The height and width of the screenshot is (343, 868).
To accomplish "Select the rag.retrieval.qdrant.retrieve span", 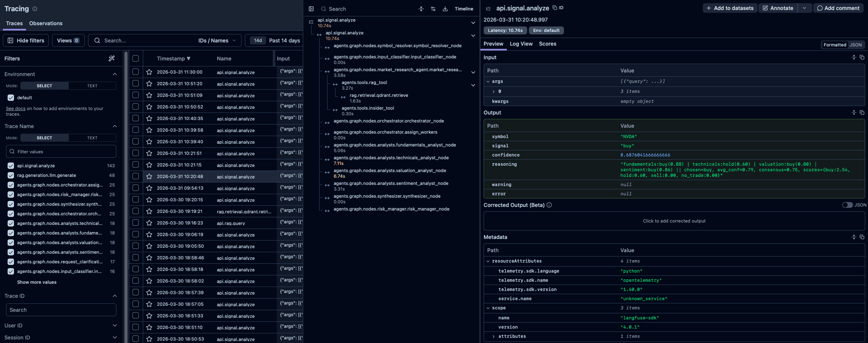I will tap(378, 95).
